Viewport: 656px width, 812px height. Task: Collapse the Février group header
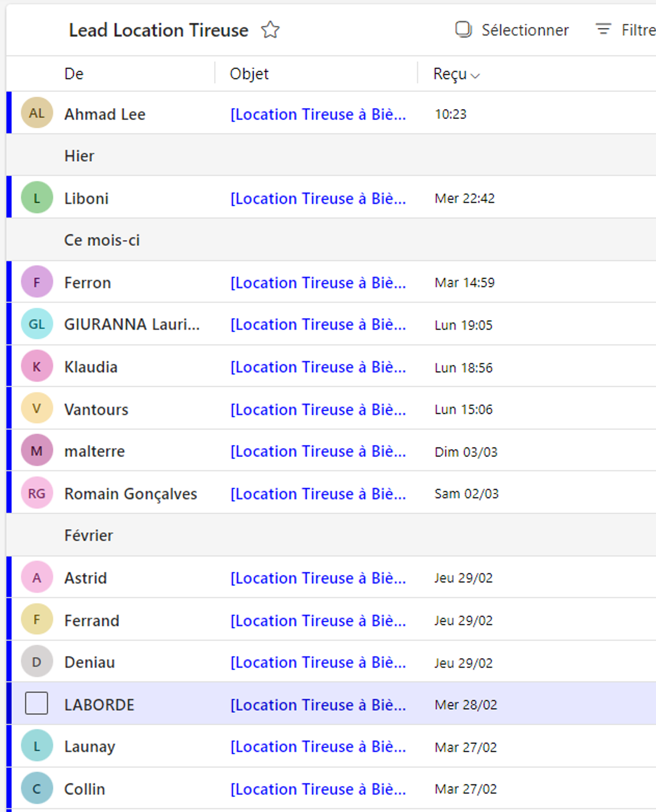pos(89,535)
